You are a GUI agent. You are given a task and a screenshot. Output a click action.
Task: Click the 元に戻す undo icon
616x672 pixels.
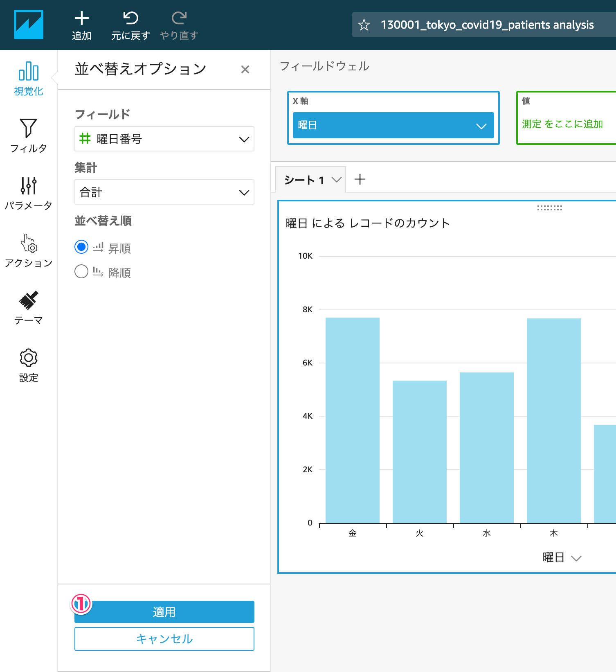click(x=130, y=18)
